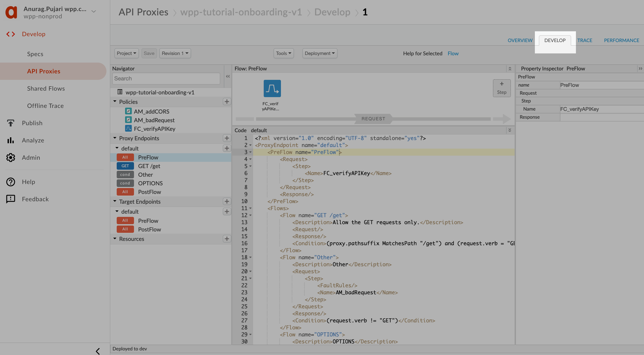644x355 pixels.
Task: Click the add Step button
Action: click(x=502, y=88)
